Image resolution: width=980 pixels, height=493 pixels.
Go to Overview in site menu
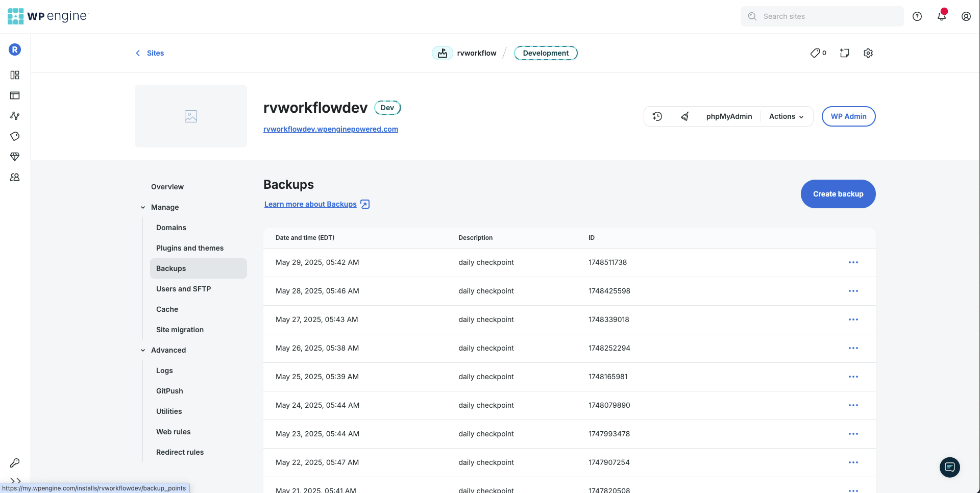tap(167, 187)
